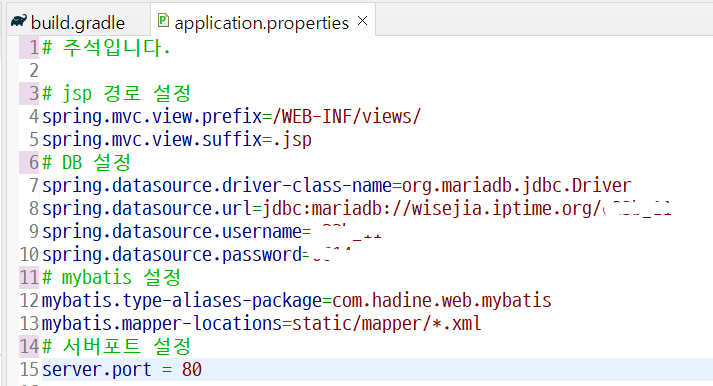Switch to the build.gradle tab
This screenshot has width=713, height=386.
(77, 22)
